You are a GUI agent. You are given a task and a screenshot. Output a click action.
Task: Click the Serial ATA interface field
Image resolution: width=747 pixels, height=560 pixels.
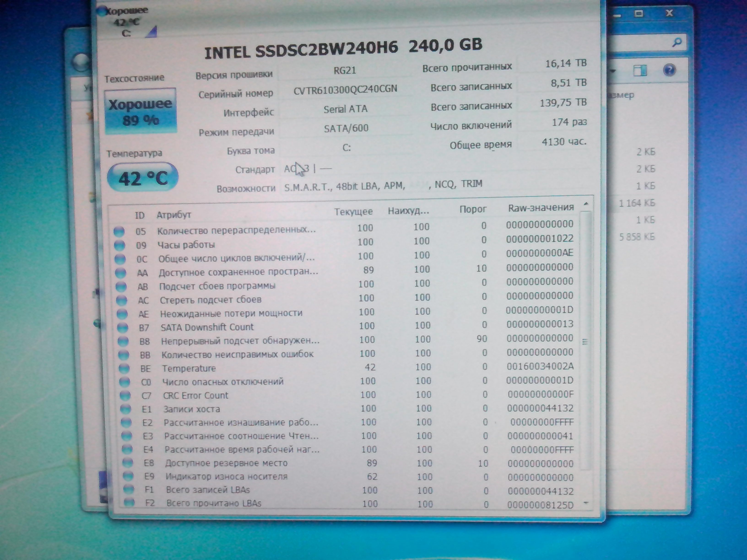click(346, 109)
